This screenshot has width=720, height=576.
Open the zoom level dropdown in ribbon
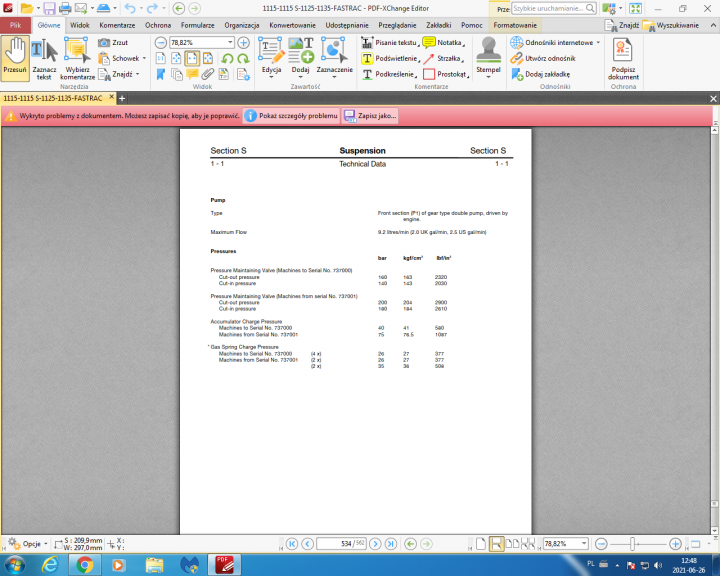click(x=230, y=43)
